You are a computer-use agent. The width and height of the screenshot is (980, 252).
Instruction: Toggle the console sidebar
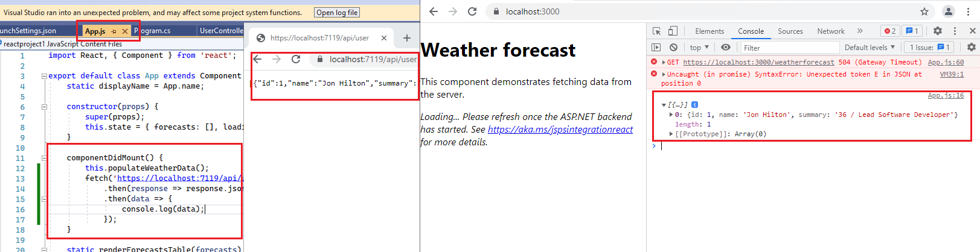tap(656, 47)
